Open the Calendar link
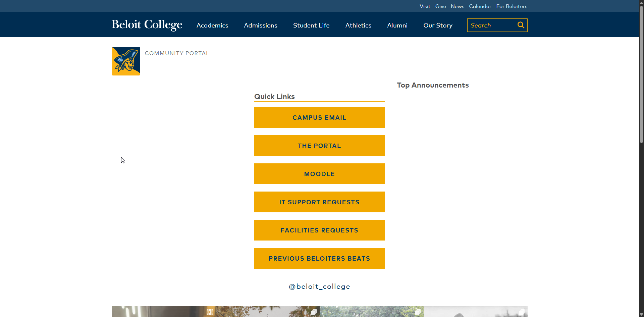644x317 pixels. [480, 6]
